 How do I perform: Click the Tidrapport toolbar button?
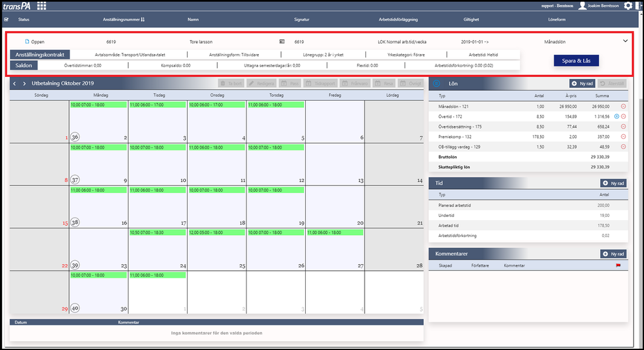coord(320,83)
